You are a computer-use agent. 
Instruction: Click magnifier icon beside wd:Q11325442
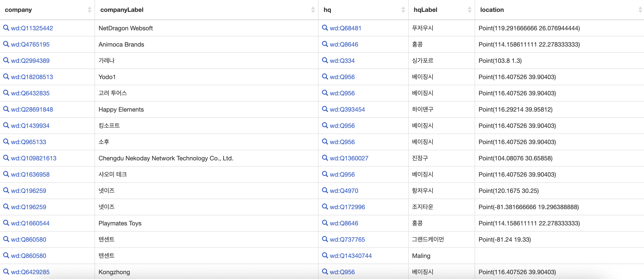coord(6,28)
